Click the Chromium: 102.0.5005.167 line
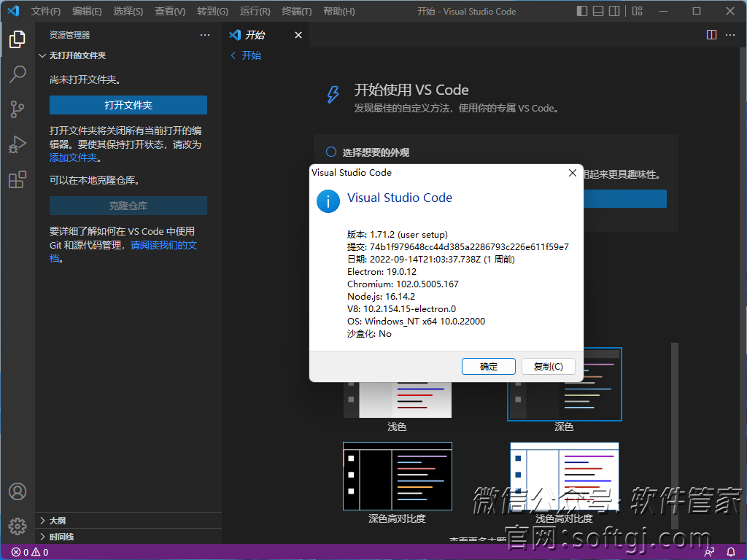Image resolution: width=747 pixels, height=560 pixels. pyautogui.click(x=403, y=284)
